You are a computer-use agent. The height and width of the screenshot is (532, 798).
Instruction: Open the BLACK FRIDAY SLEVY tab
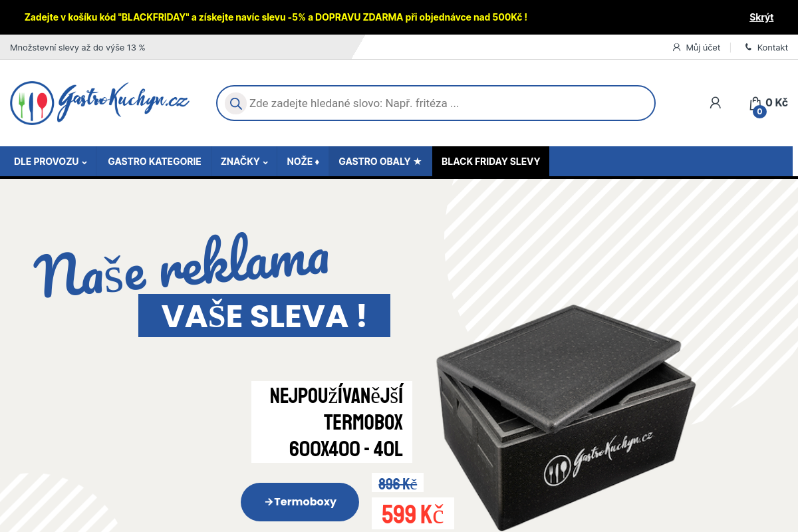point(491,162)
